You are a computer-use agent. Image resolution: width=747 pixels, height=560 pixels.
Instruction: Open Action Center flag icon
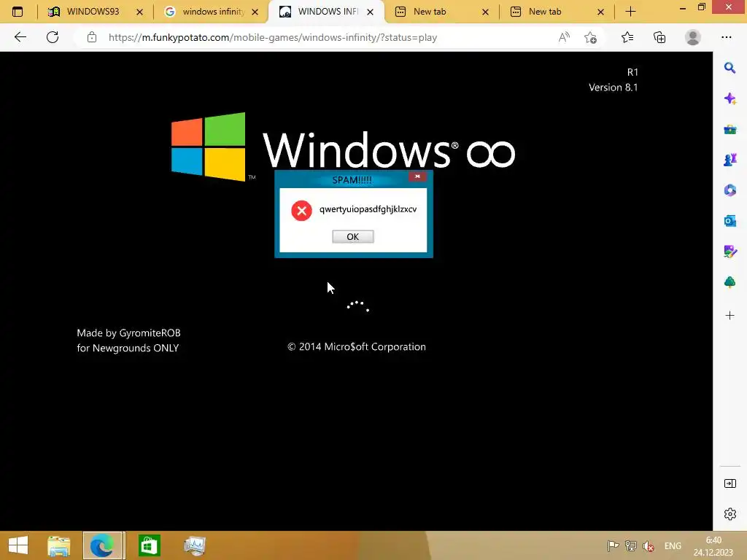[x=613, y=546]
